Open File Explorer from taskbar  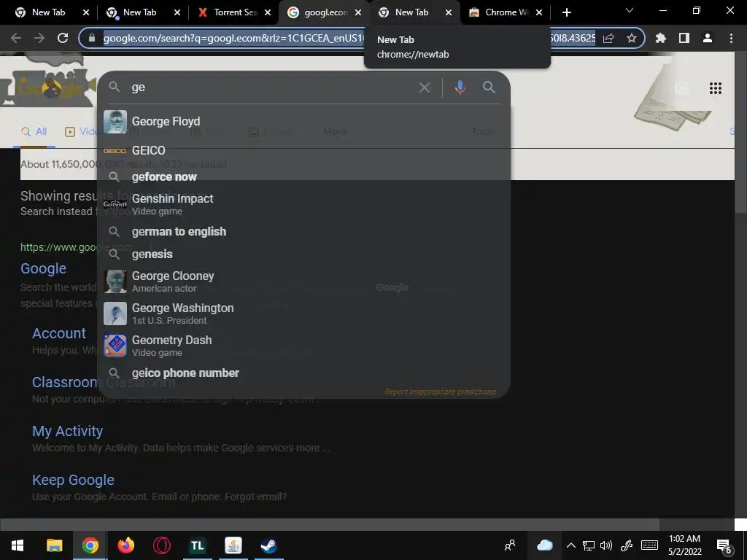pyautogui.click(x=54, y=545)
